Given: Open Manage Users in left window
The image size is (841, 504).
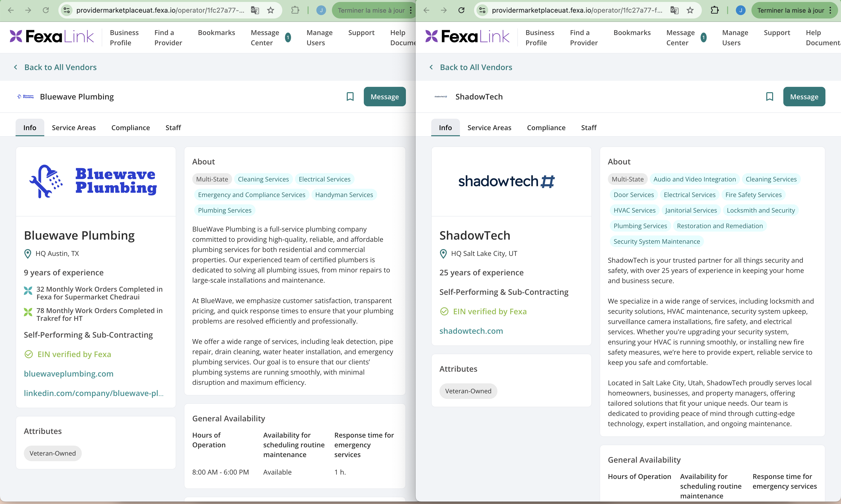Looking at the screenshot, I should pyautogui.click(x=319, y=37).
